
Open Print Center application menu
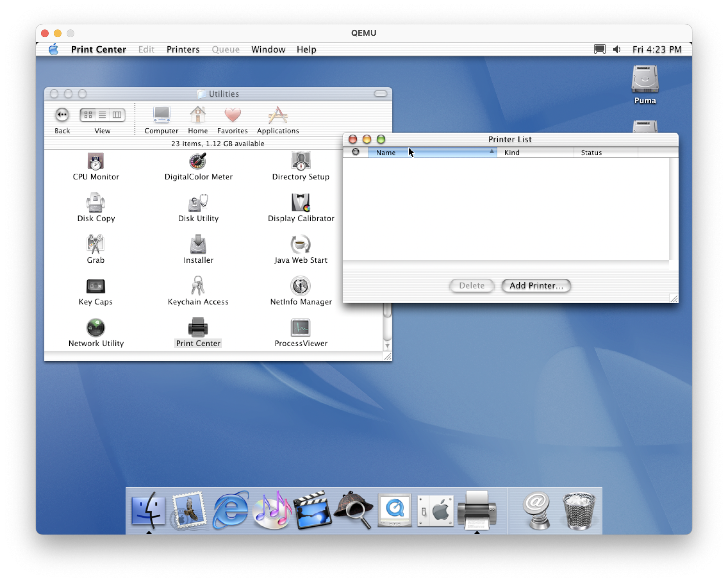pyautogui.click(x=99, y=49)
